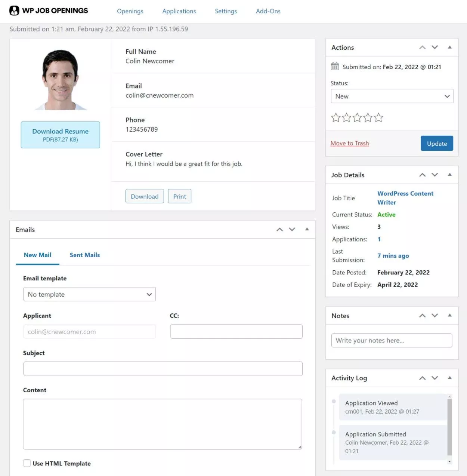
Task: Open the Status dropdown showing New
Action: pos(392,96)
